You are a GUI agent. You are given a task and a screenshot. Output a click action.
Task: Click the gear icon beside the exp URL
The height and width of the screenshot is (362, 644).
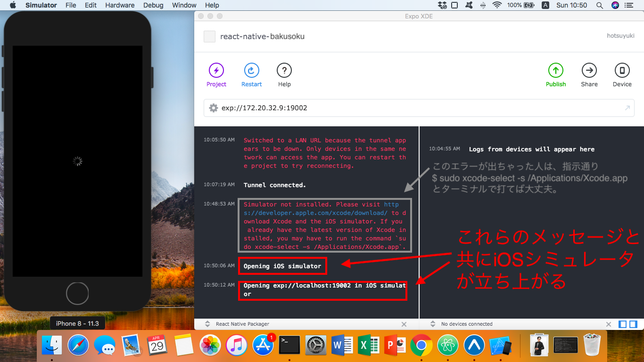[214, 108]
